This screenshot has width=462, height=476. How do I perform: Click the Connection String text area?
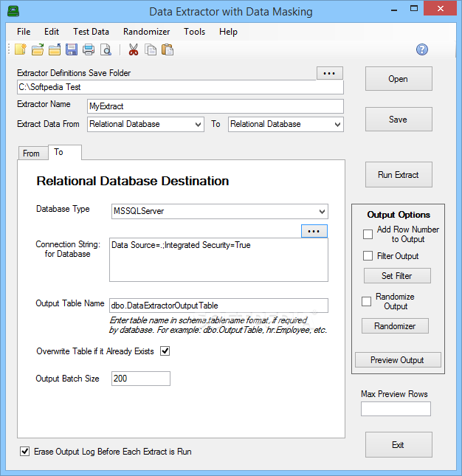coord(218,260)
